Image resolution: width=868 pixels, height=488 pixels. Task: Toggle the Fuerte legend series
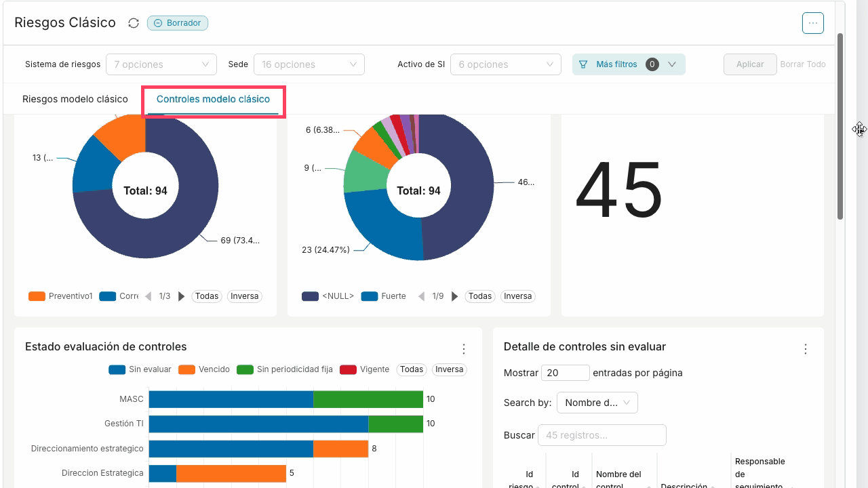coord(384,296)
